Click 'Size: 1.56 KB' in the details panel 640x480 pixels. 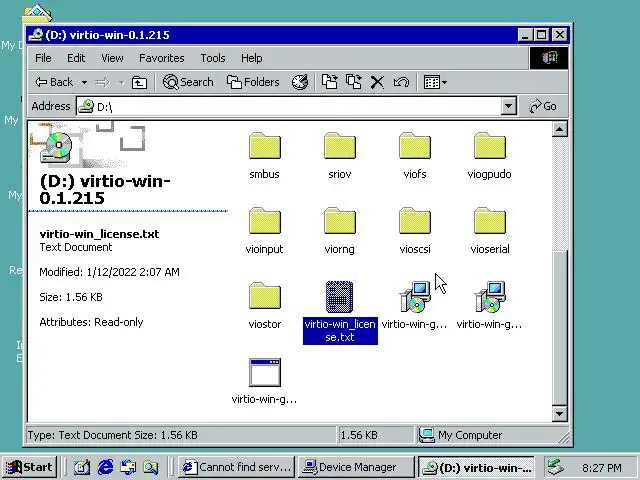pos(71,297)
